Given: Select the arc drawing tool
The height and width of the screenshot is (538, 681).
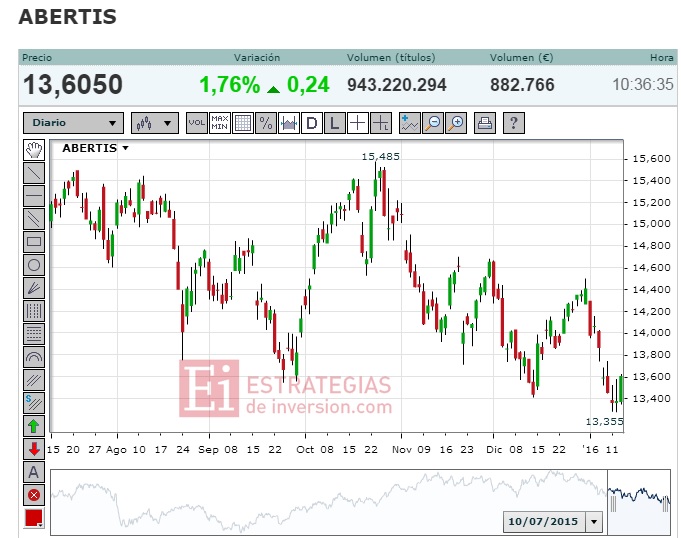Looking at the screenshot, I should tap(33, 357).
